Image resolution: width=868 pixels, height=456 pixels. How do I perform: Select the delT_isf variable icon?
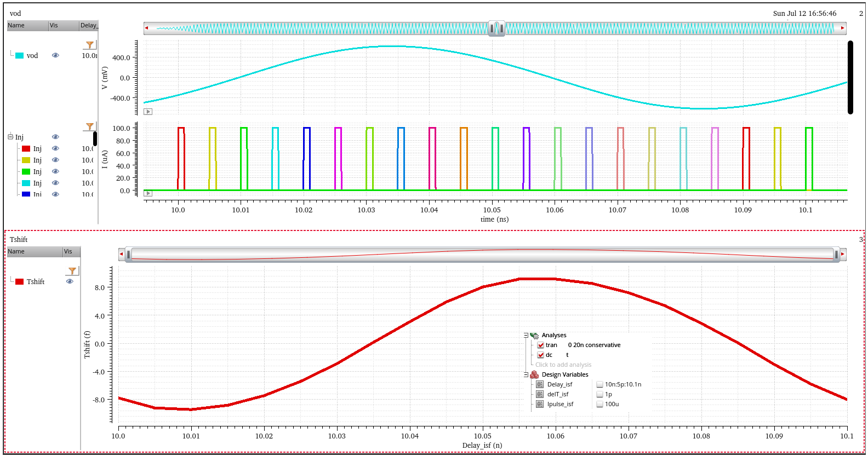pos(540,394)
